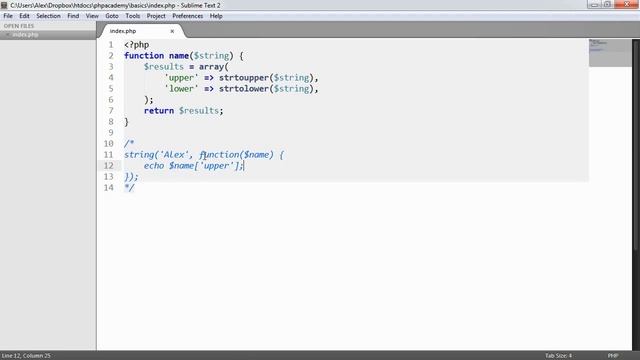Image resolution: width=640 pixels, height=360 pixels.
Task: Open Tab Size 4 setting in status bar
Action: (558, 356)
